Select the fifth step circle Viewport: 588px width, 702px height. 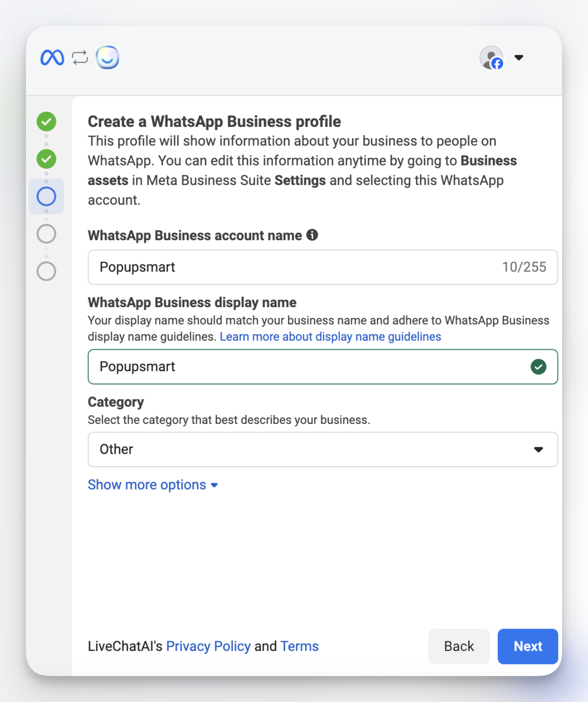[x=46, y=271]
